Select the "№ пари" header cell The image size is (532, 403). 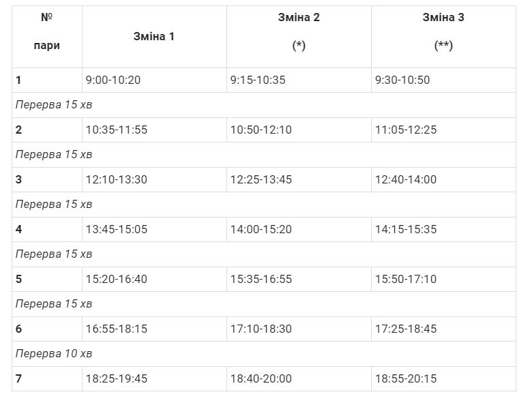(x=46, y=32)
